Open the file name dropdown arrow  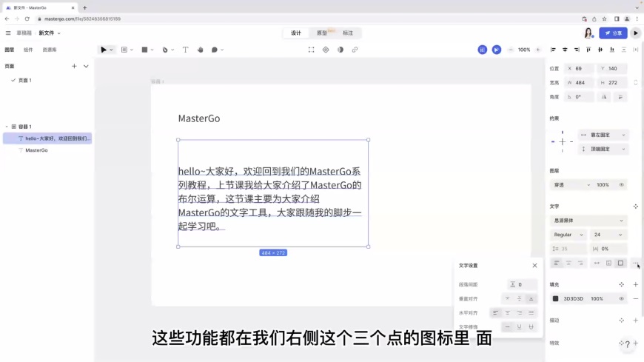(58, 33)
